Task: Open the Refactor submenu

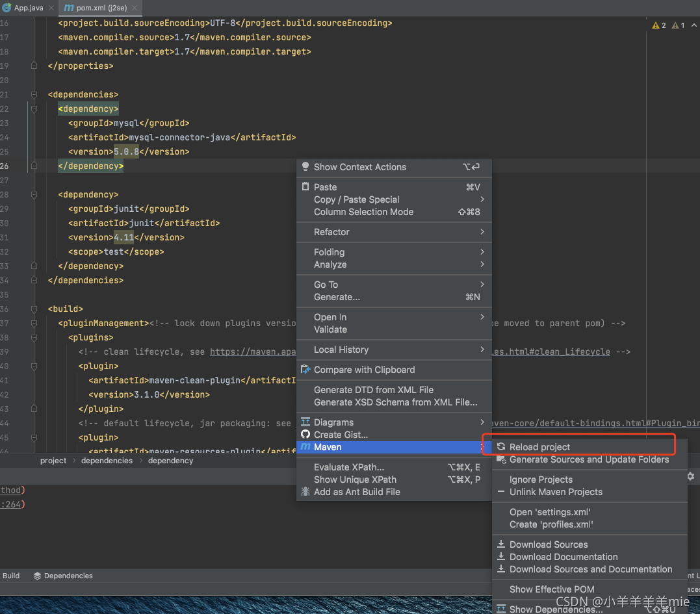Action: point(394,232)
